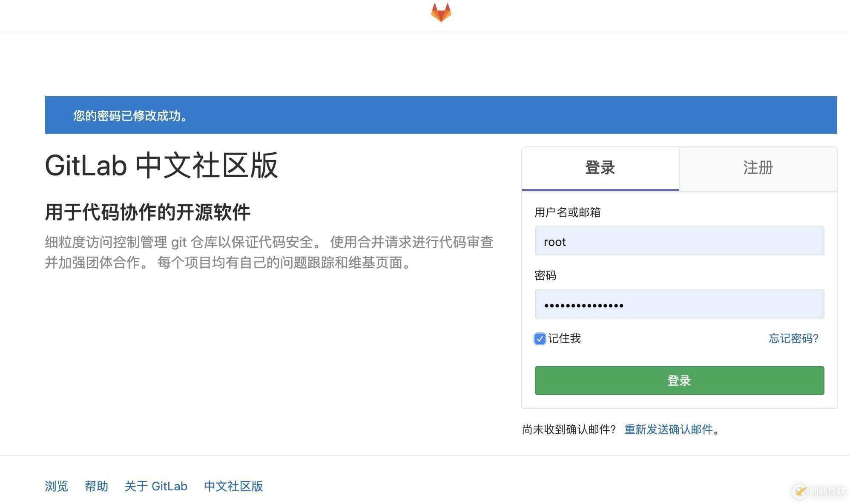The image size is (850, 504).
Task: Click the 密码 password field label
Action: click(546, 275)
